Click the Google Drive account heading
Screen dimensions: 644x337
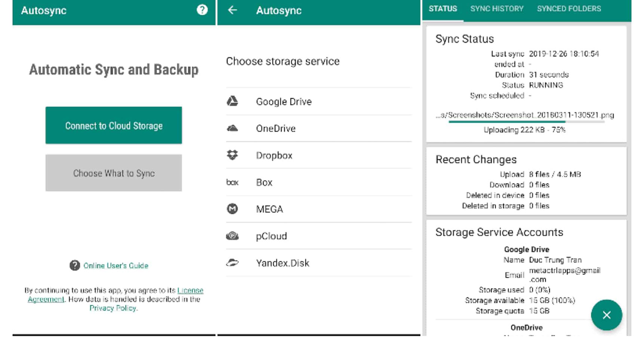coord(526,249)
